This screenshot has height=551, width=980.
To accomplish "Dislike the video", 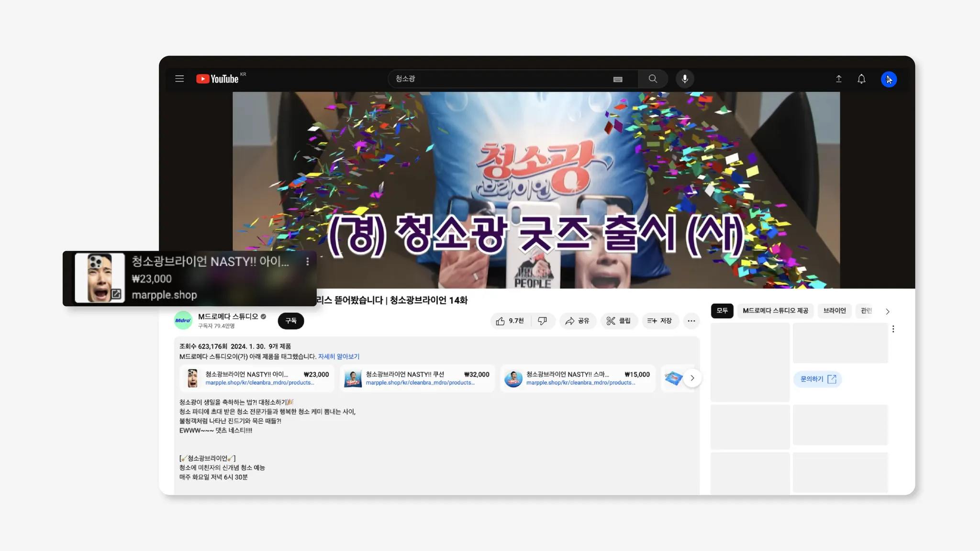I will point(542,321).
